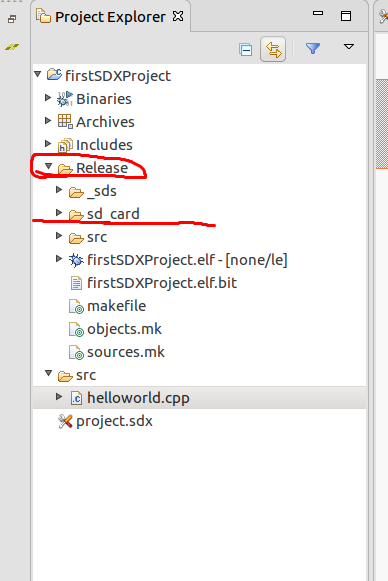Click the Archives grid icon

pyautogui.click(x=65, y=122)
